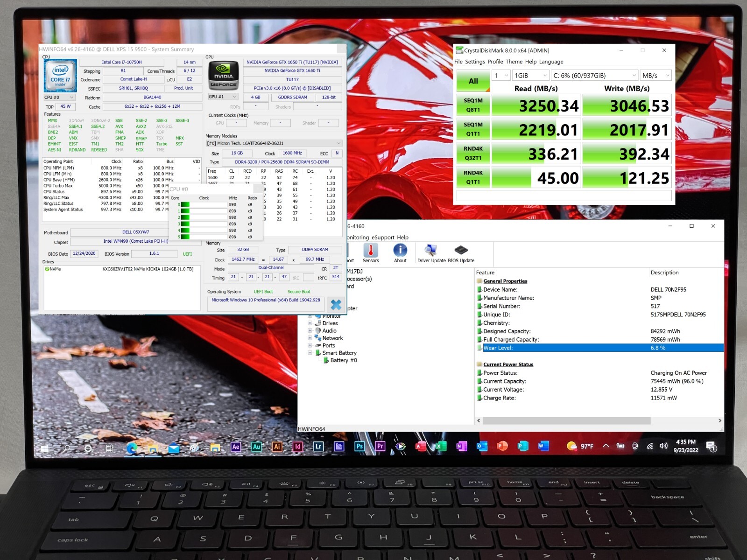Expand the Network tree node
The image size is (747, 560).
[x=310, y=338]
